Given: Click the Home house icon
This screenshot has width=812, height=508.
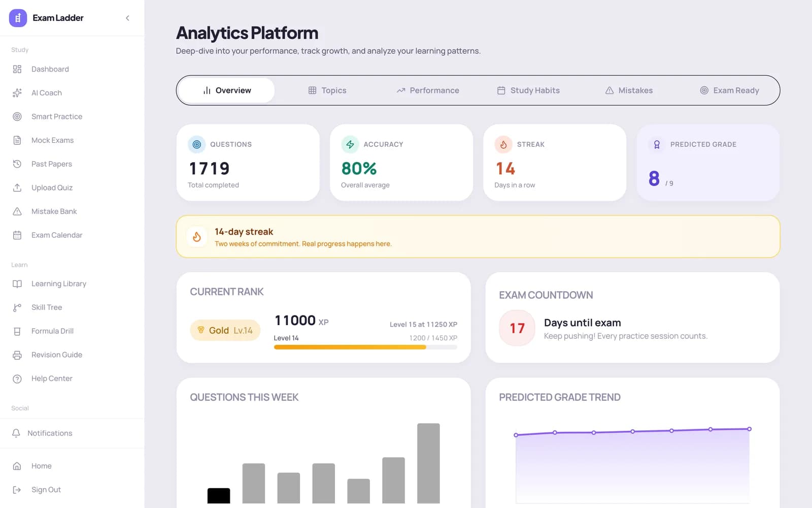Looking at the screenshot, I should [x=17, y=466].
